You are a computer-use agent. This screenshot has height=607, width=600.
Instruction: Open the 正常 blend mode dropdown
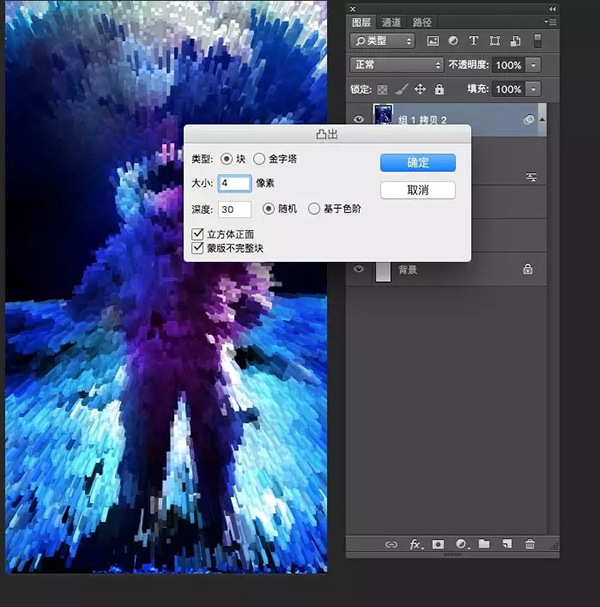[x=396, y=65]
